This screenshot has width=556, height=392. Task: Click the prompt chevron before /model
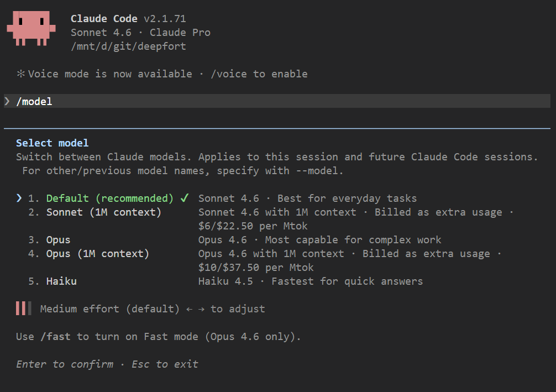tap(7, 101)
